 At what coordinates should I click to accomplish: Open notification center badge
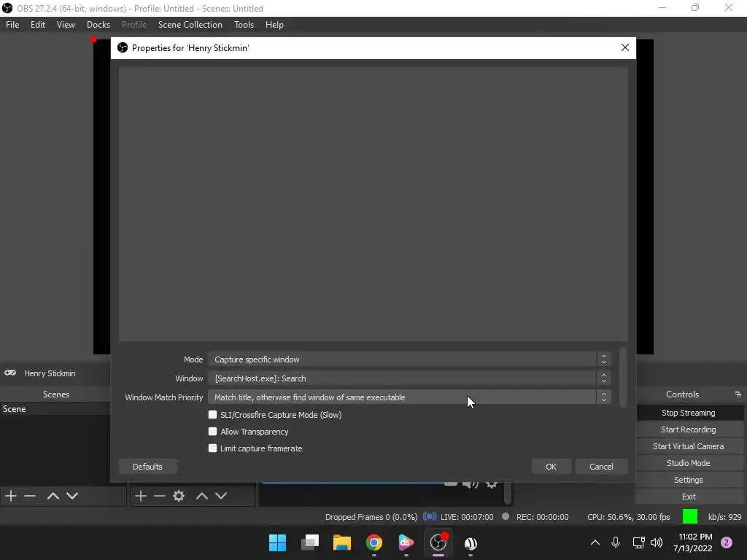pos(727,542)
